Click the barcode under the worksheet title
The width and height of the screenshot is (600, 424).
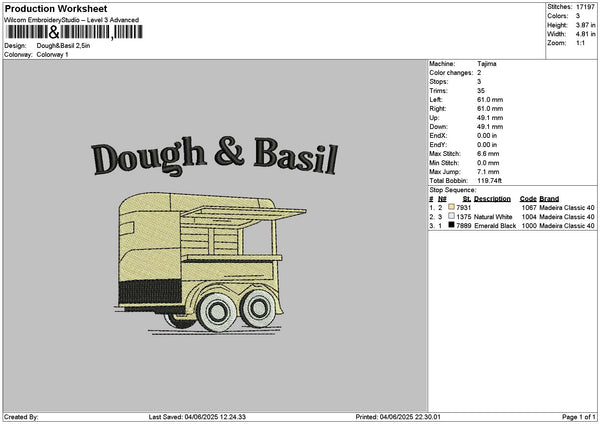coord(74,33)
